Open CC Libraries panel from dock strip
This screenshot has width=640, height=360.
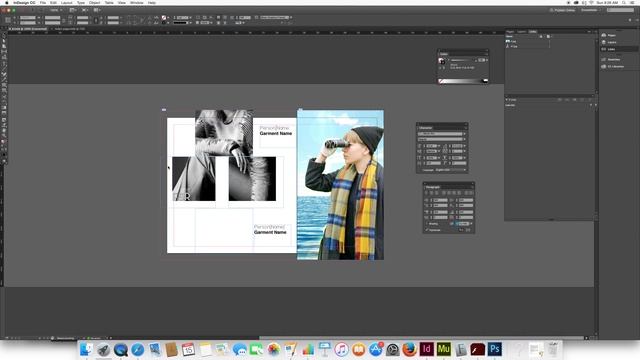[x=615, y=67]
